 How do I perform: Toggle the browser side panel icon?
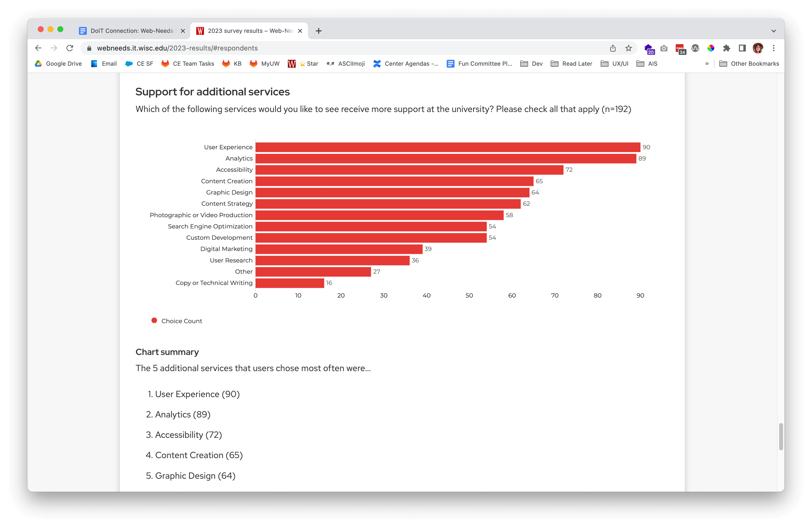point(742,48)
